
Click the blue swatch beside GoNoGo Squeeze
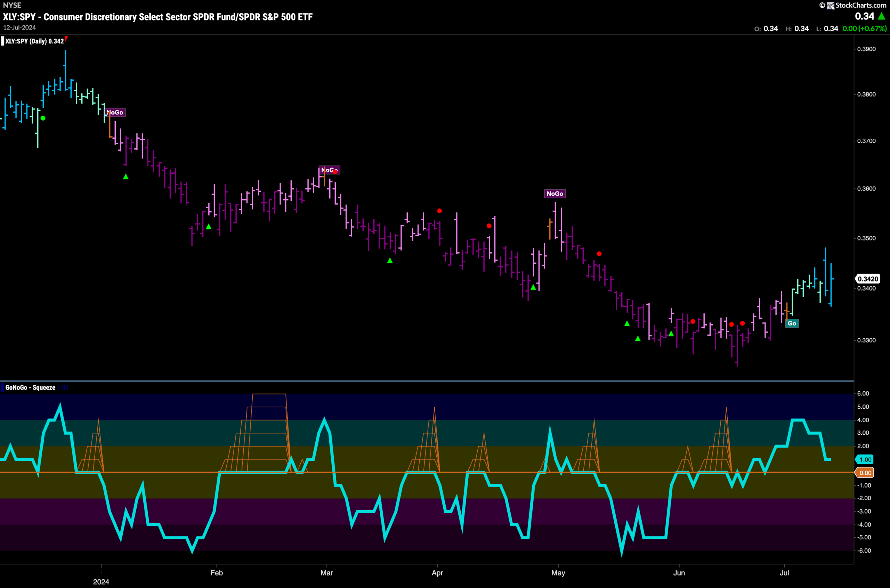tap(3, 387)
